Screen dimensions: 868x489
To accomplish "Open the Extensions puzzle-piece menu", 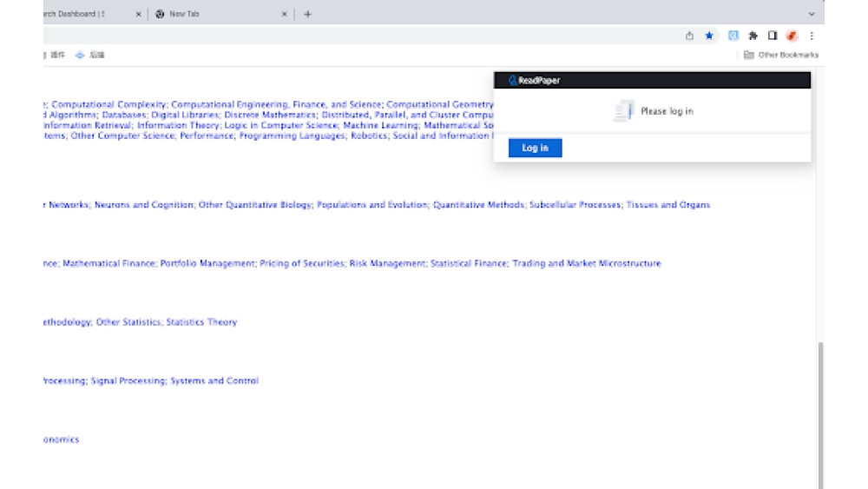I will (753, 36).
